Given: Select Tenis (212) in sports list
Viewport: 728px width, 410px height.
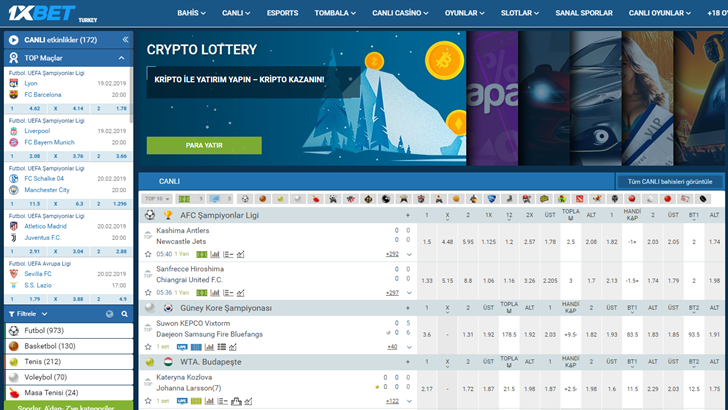Looking at the screenshot, I should (69, 361).
